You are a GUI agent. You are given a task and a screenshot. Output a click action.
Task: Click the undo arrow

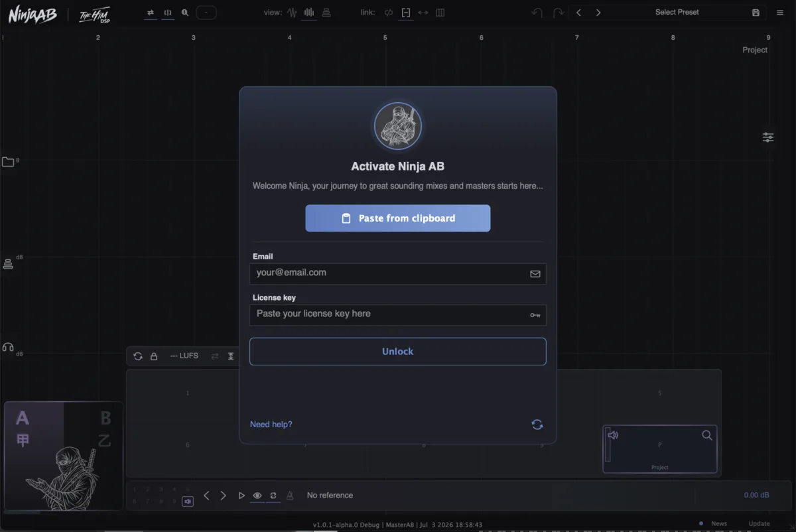pyautogui.click(x=537, y=13)
